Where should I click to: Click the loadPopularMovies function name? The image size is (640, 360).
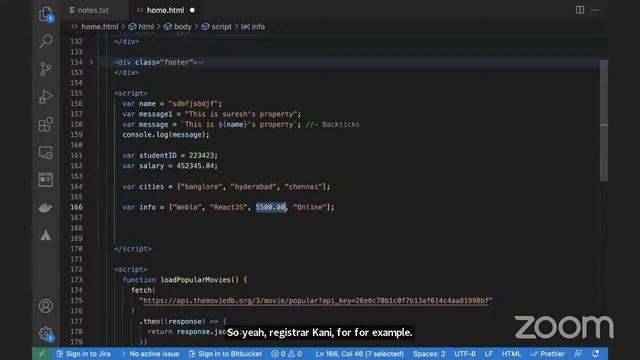(x=195, y=280)
